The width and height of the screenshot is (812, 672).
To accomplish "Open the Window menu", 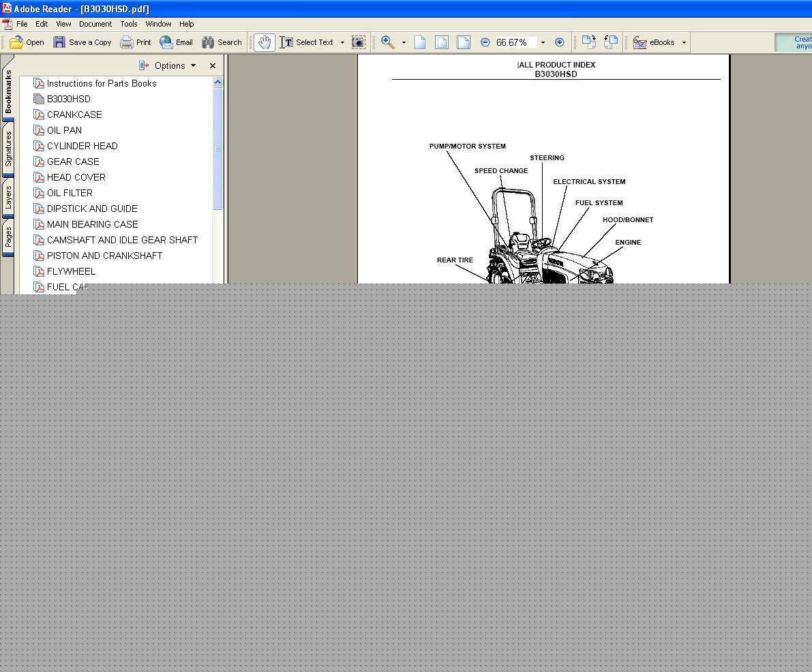I will (158, 24).
